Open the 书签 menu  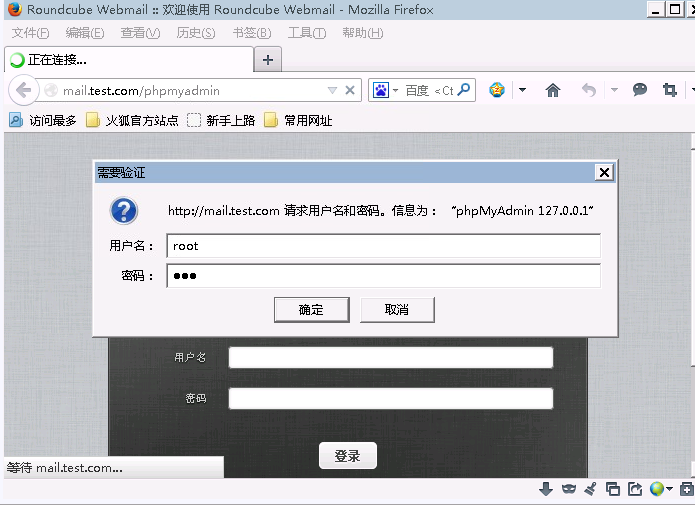pyautogui.click(x=252, y=33)
